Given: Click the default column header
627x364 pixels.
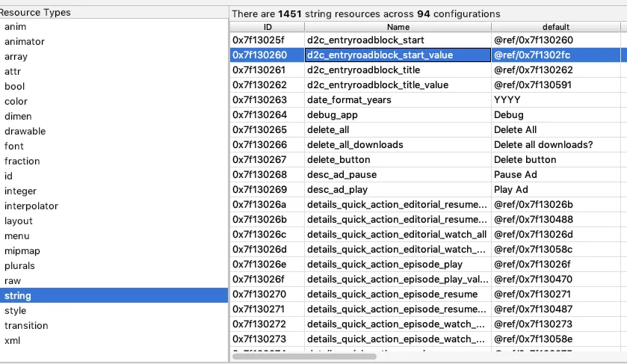Looking at the screenshot, I should pos(557,27).
